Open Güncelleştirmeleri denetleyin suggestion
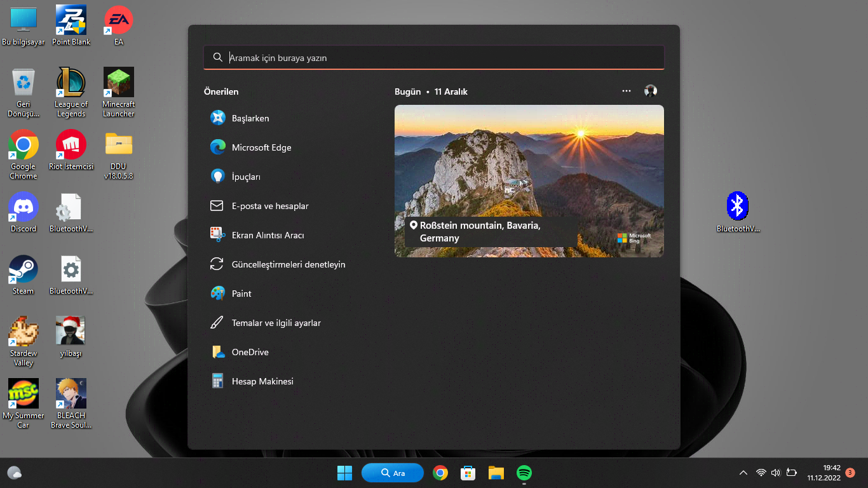 click(288, 264)
